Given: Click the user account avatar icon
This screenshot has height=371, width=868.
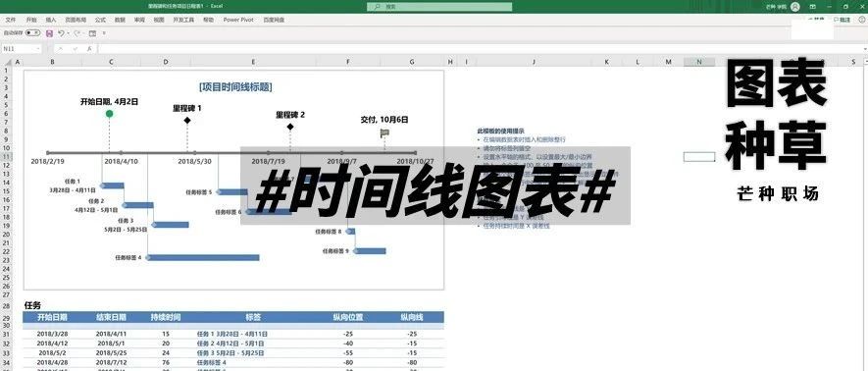Looking at the screenshot, I should [x=794, y=7].
